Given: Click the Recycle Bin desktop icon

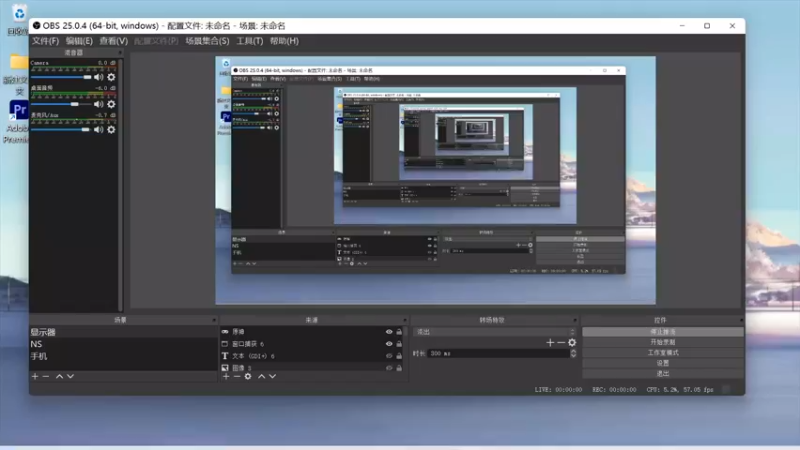Looking at the screenshot, I should tap(19, 14).
